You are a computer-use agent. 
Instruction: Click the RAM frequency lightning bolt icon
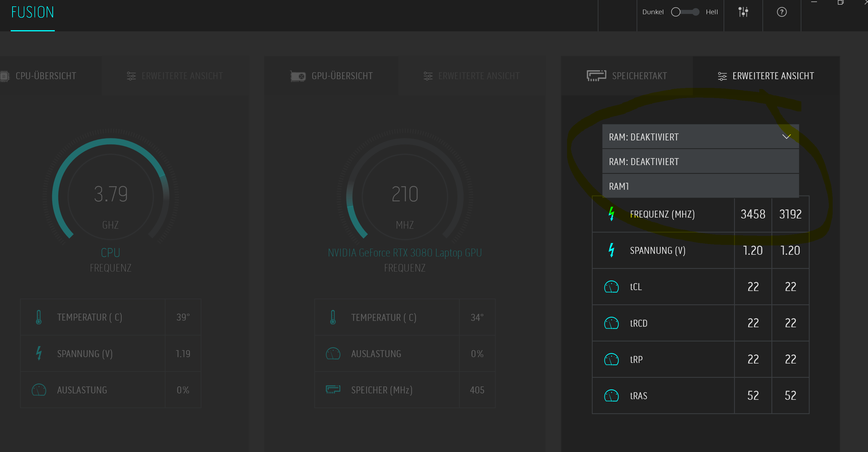coord(611,214)
